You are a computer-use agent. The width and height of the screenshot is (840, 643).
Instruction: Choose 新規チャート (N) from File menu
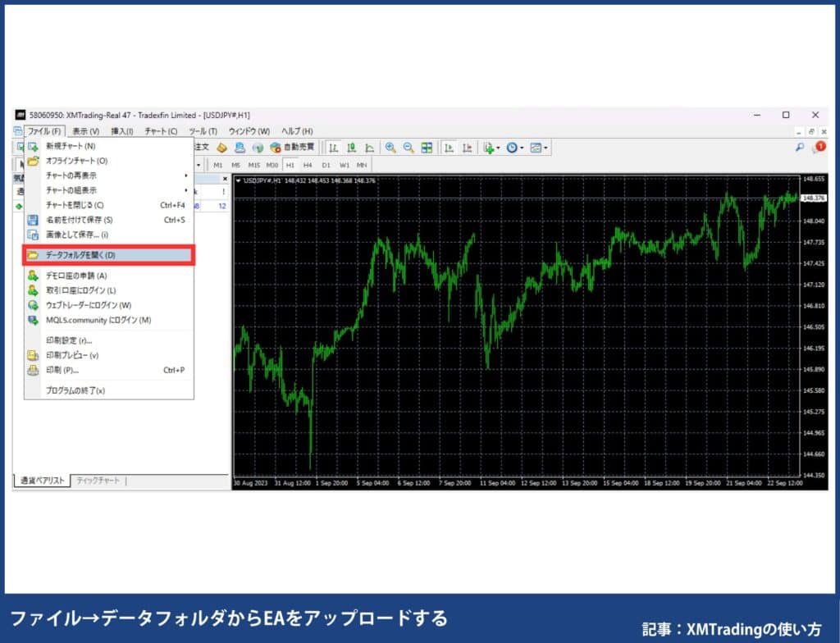(109, 146)
